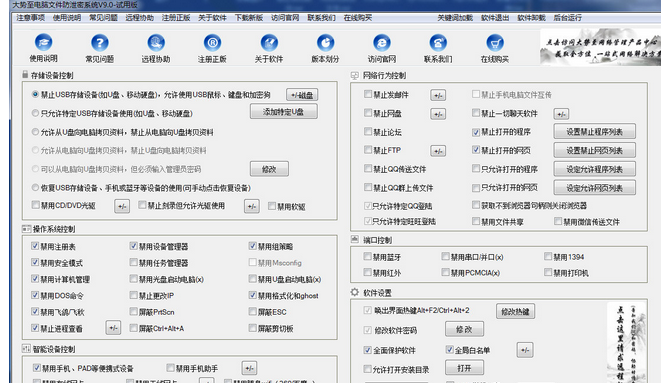Click the 常见问题 question-mark toolbar icon
The height and width of the screenshot is (383, 661).
pyautogui.click(x=100, y=43)
